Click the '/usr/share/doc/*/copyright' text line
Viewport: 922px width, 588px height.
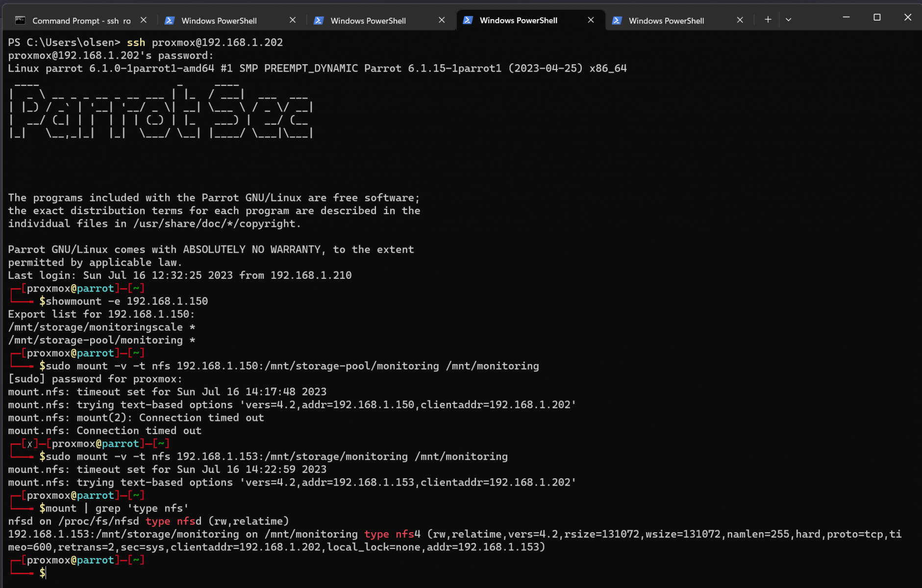(154, 224)
